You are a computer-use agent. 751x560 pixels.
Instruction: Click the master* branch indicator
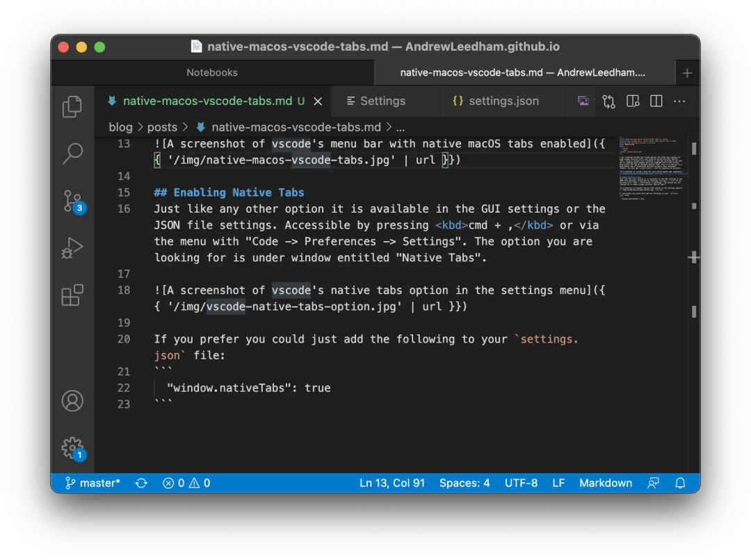[92, 483]
